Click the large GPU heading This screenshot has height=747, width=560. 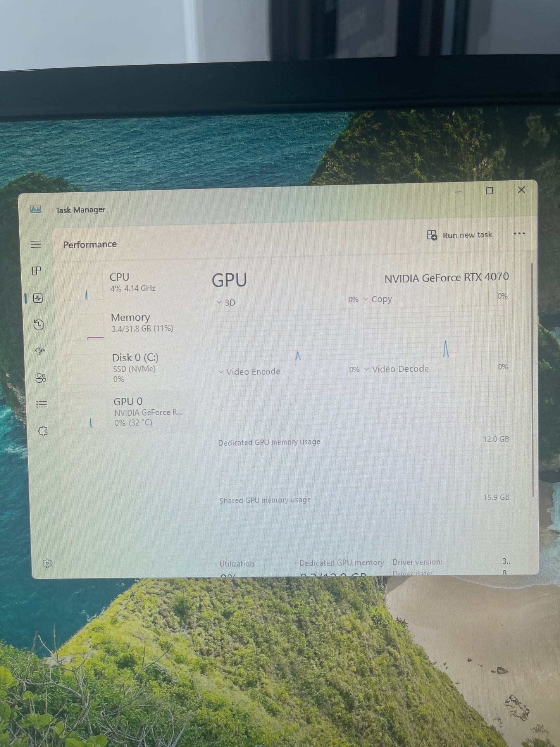click(x=229, y=280)
